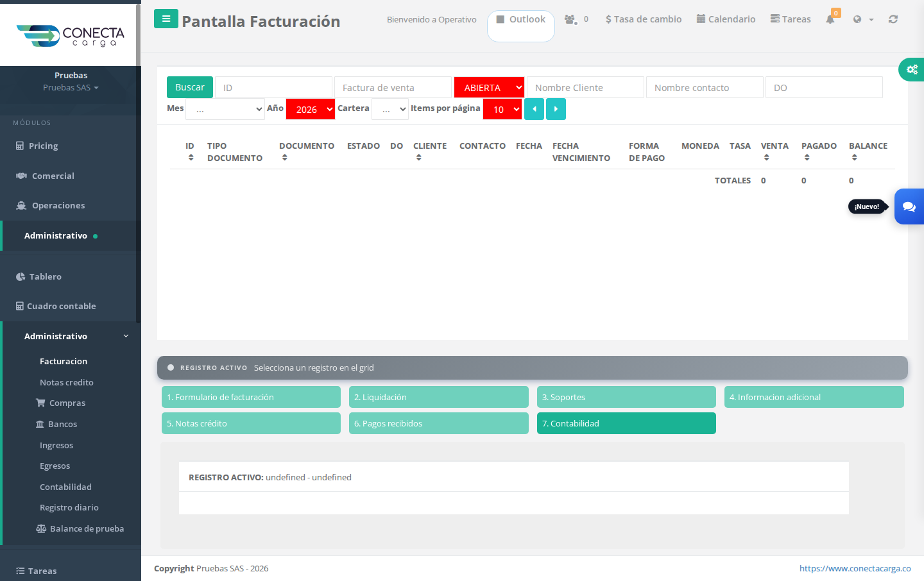Go to next page arrow
Viewport: 924px width, 581px height.
click(556, 109)
